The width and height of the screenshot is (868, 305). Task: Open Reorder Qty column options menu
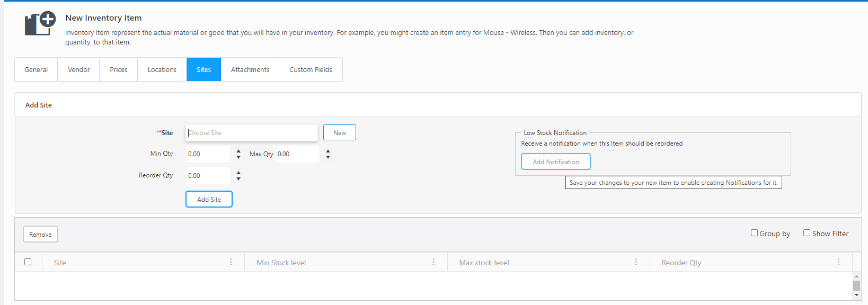pyautogui.click(x=838, y=262)
